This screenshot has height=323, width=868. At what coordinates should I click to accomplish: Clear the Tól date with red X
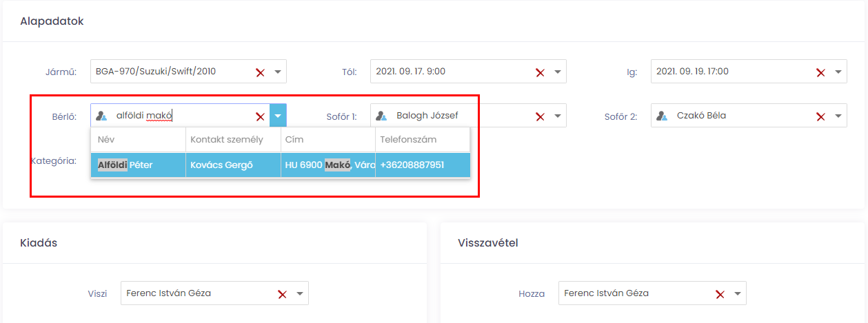540,72
